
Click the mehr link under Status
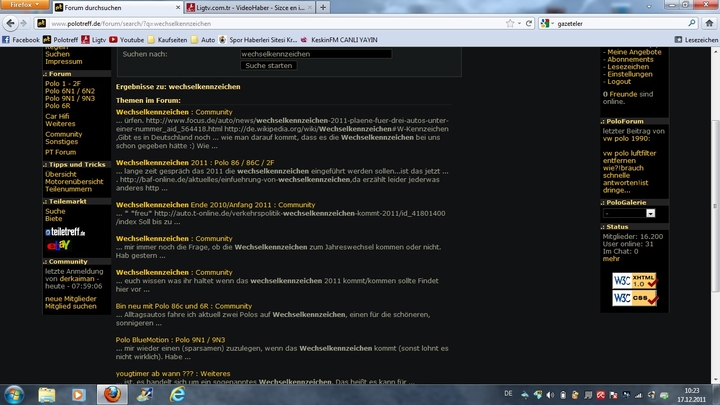click(611, 259)
